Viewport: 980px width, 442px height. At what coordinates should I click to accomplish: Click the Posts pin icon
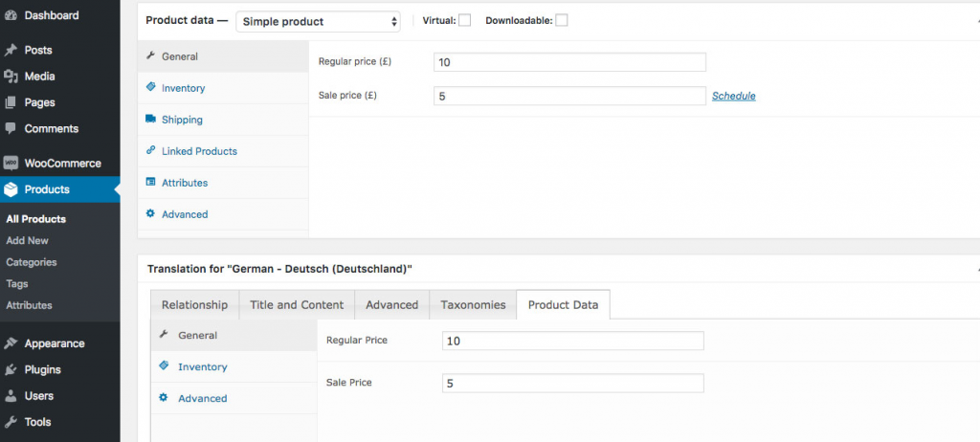click(x=11, y=50)
